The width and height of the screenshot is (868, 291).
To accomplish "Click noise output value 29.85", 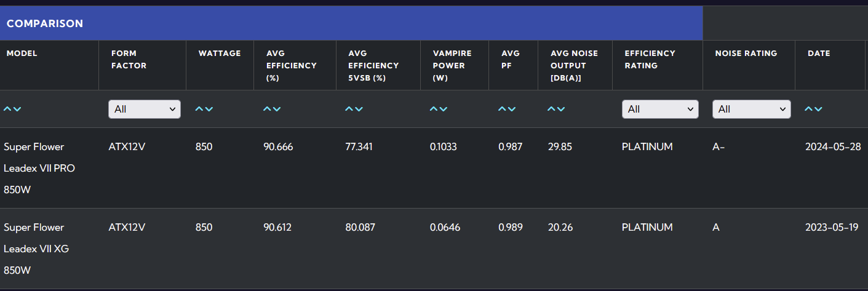I will 560,146.
